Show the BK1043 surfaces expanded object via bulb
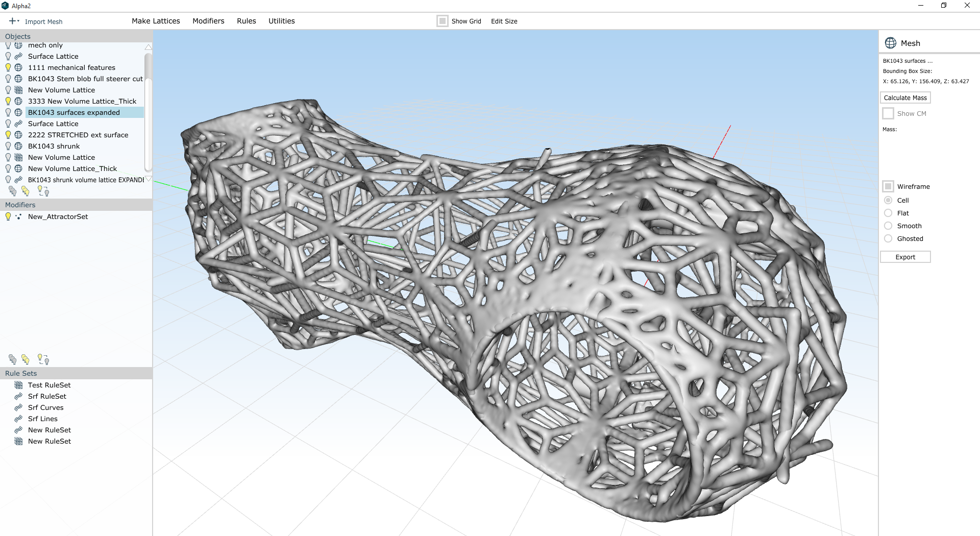 point(8,112)
